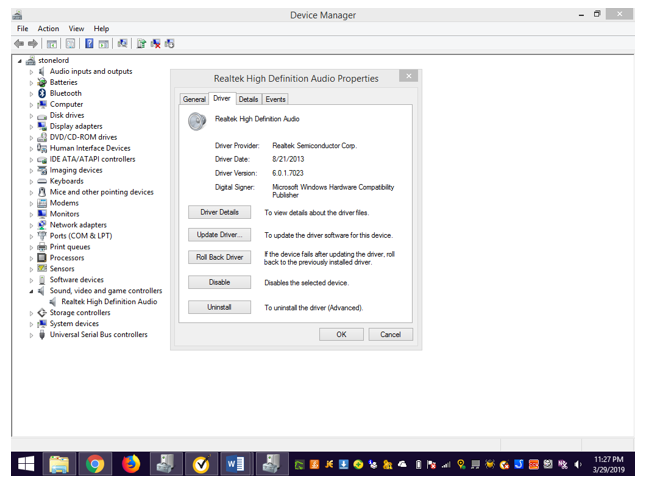
Task: Click the Storage controllers icon
Action: (x=42, y=313)
